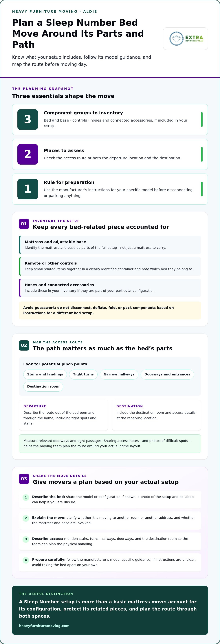Image resolution: width=220 pixels, height=644 pixels.
Task: Click the purple 01 section badge
Action: 24,224
